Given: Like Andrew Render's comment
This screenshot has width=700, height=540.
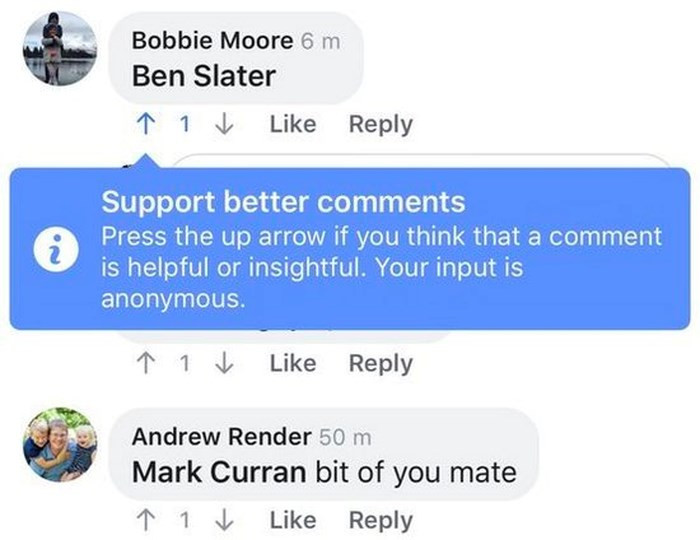Looking at the screenshot, I should tap(292, 520).
